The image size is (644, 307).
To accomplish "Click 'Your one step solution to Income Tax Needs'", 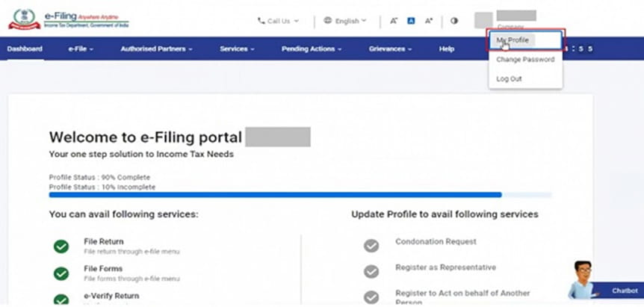I will pyautogui.click(x=141, y=155).
